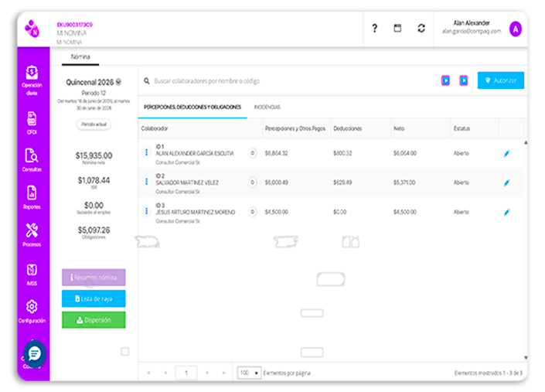
Task: Click the Resumen nómina button
Action: 94,278
